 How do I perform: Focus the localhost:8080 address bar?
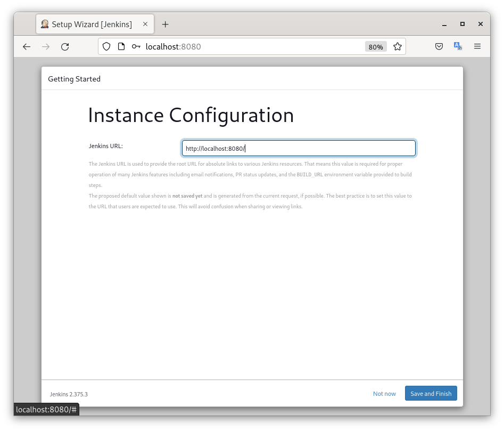[x=250, y=47]
